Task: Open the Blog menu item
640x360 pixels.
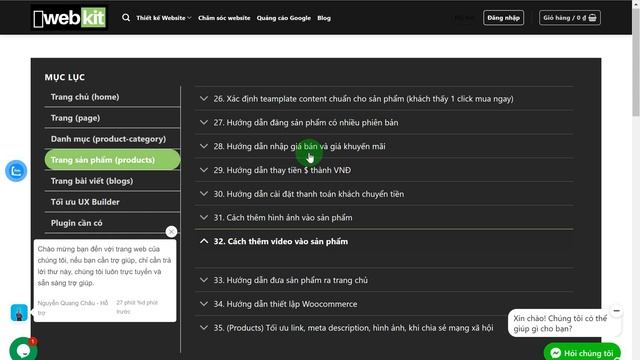Action: 324,18
